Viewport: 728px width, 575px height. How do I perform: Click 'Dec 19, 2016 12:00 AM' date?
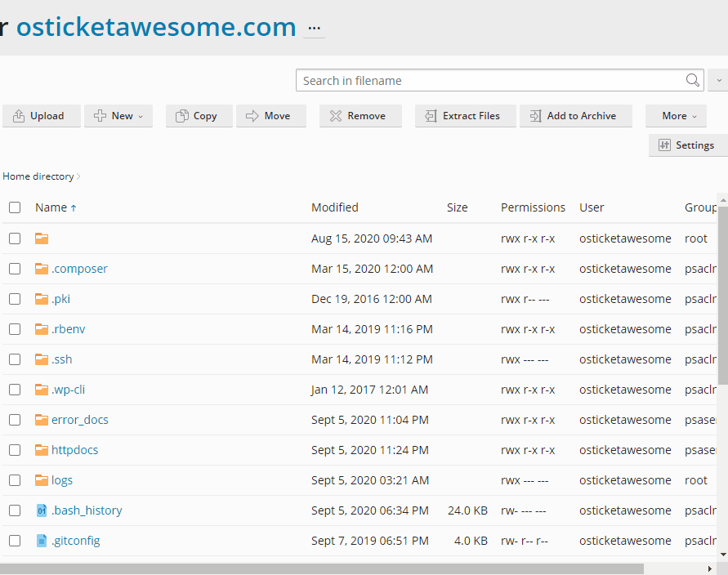click(372, 299)
